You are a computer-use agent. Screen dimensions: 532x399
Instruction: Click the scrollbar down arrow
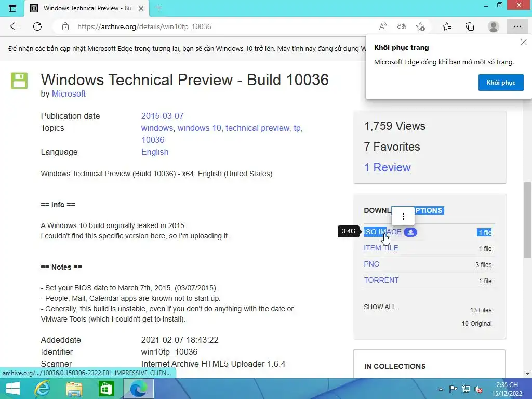click(x=527, y=374)
